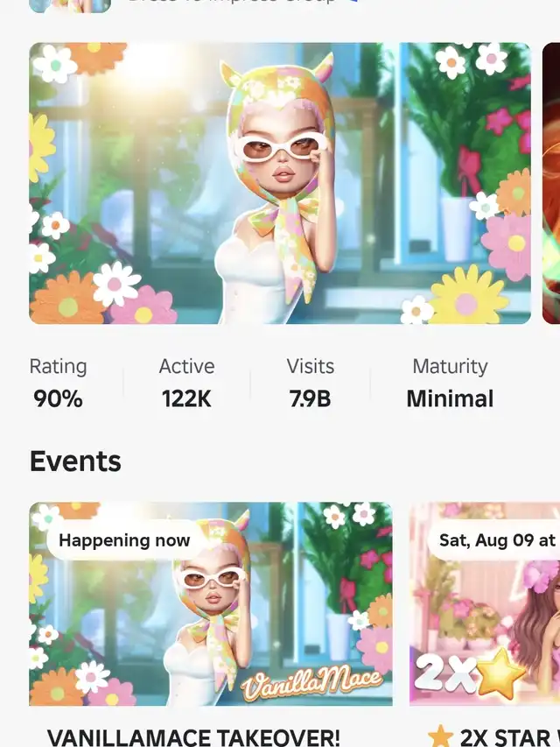
Task: Select the Events section heading
Action: (x=75, y=462)
